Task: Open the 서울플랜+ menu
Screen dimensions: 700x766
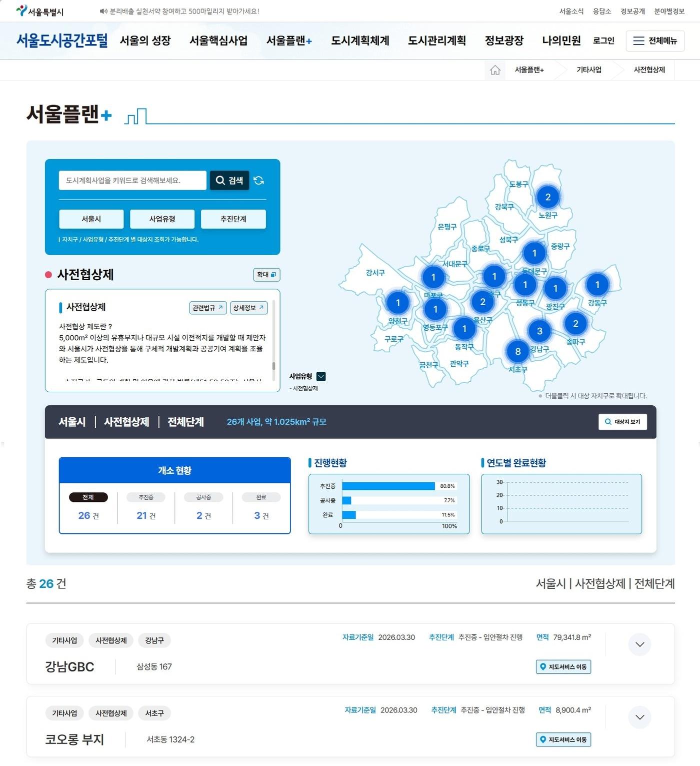Action: (289, 41)
